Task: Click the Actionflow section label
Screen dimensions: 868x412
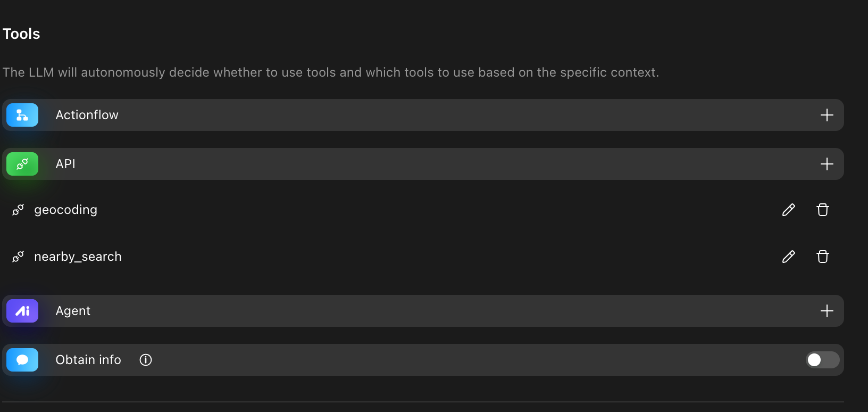Action: [x=87, y=115]
